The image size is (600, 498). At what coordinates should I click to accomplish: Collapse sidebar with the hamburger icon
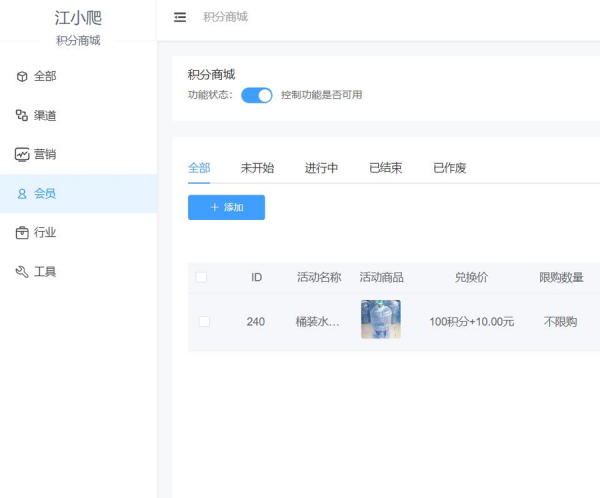pos(180,17)
